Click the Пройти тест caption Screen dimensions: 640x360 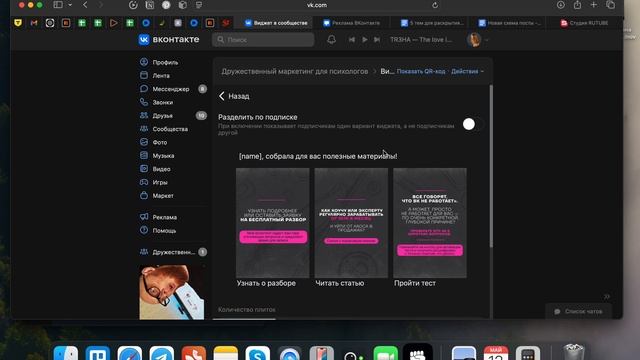coord(415,283)
